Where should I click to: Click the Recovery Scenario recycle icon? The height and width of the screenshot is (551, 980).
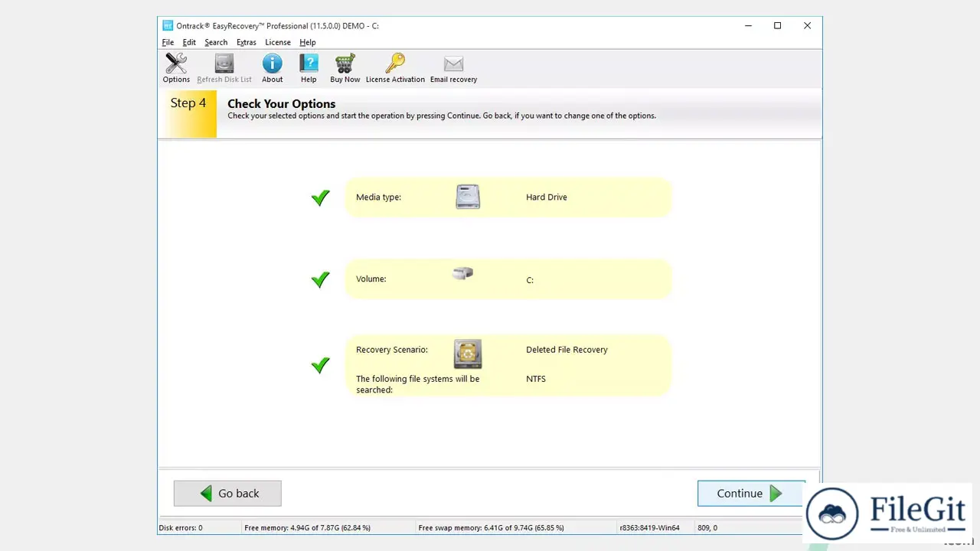[x=468, y=354]
